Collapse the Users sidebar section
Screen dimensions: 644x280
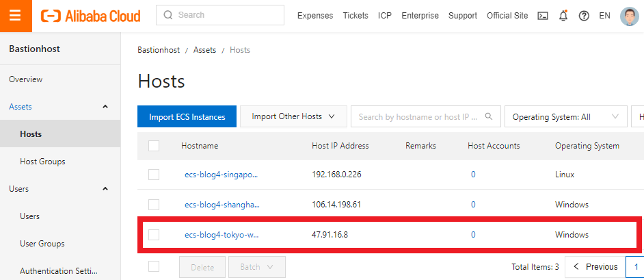pyautogui.click(x=105, y=189)
